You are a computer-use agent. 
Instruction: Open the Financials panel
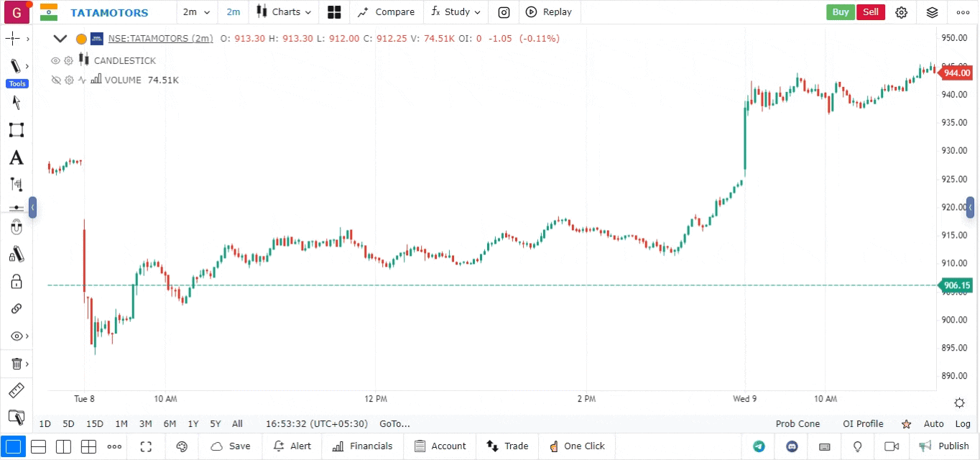(363, 446)
